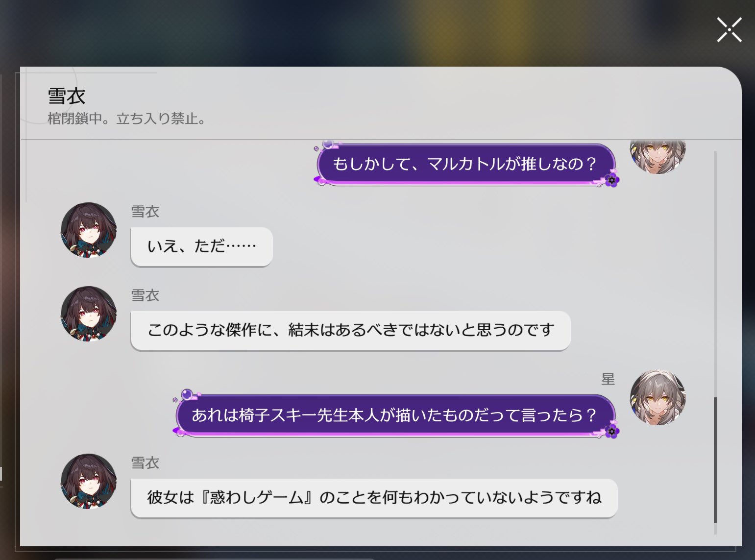
Task: Close the chat window with the X icon
Action: click(x=729, y=30)
